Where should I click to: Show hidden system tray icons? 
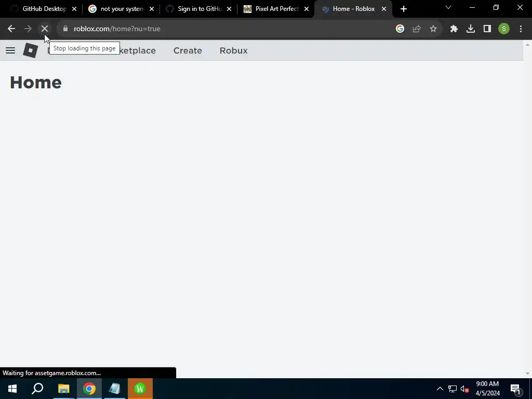(x=440, y=389)
